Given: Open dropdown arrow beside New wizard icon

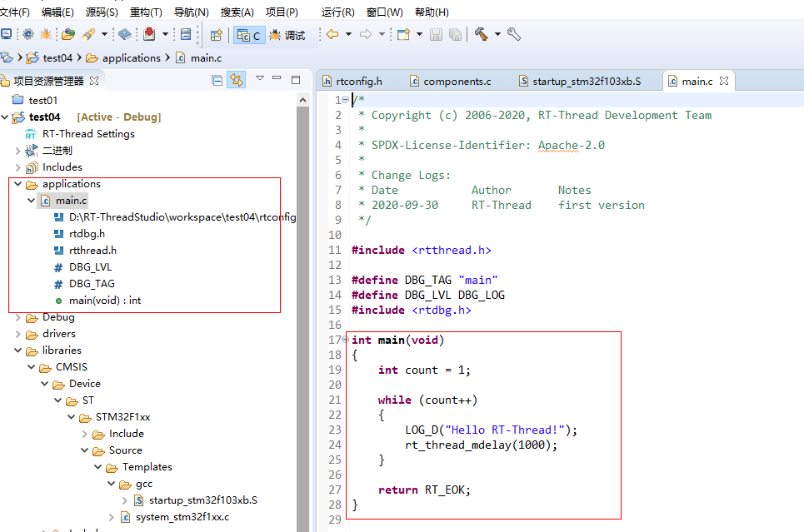Looking at the screenshot, I should tap(419, 34).
